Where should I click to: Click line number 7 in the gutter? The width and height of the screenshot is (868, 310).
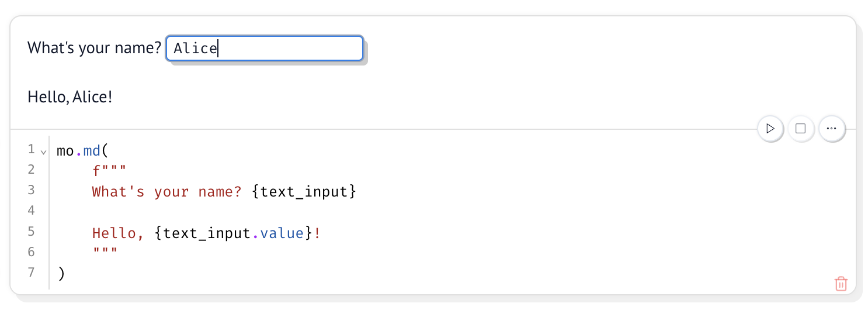click(31, 273)
